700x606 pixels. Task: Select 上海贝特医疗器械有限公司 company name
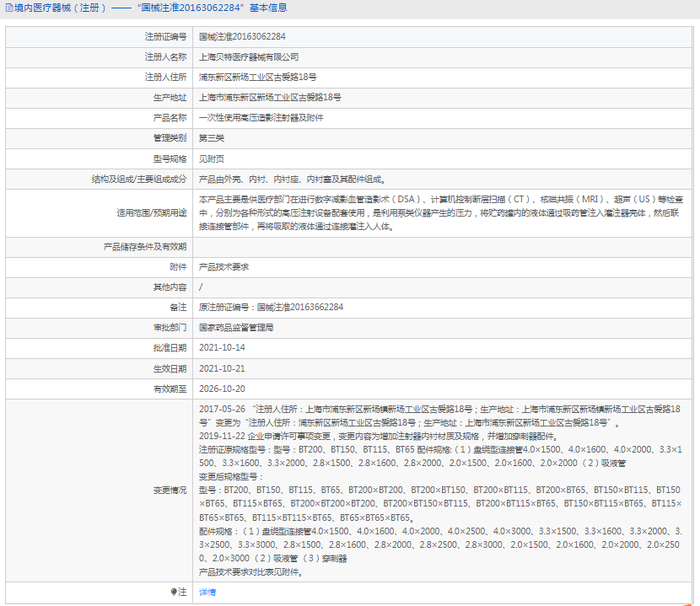coord(249,56)
